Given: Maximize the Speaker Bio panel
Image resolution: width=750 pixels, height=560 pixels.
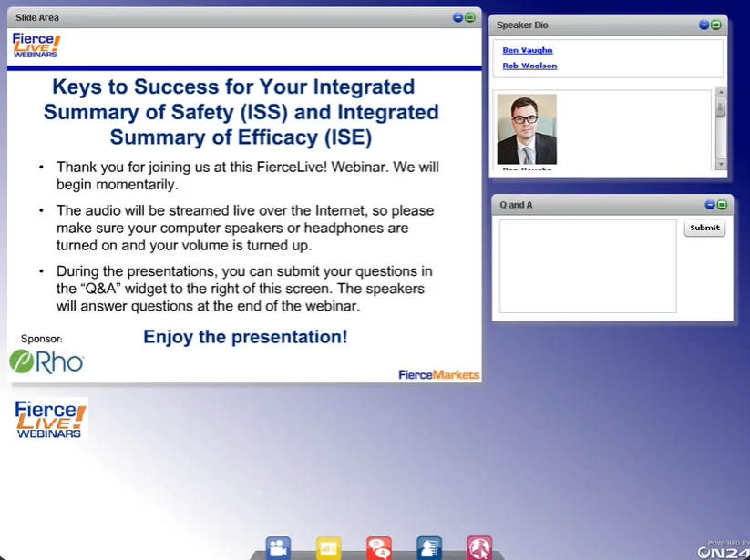Looking at the screenshot, I should [716, 25].
